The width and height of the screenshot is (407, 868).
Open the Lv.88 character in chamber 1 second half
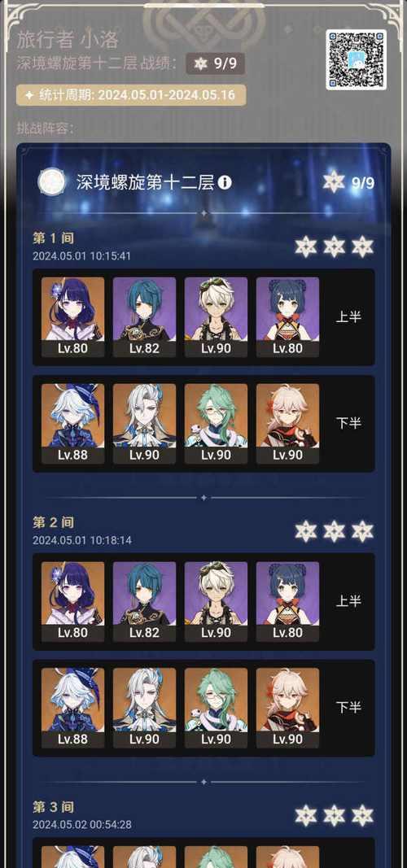pos(72,424)
